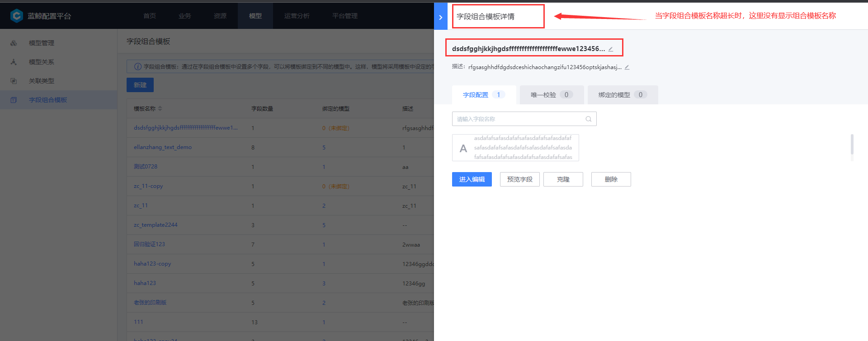Open the 运营分析 top navigation item

(x=297, y=16)
